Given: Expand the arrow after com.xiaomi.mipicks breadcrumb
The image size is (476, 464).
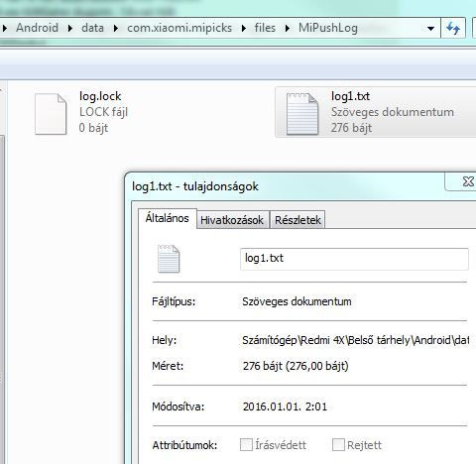Looking at the screenshot, I should tap(244, 29).
